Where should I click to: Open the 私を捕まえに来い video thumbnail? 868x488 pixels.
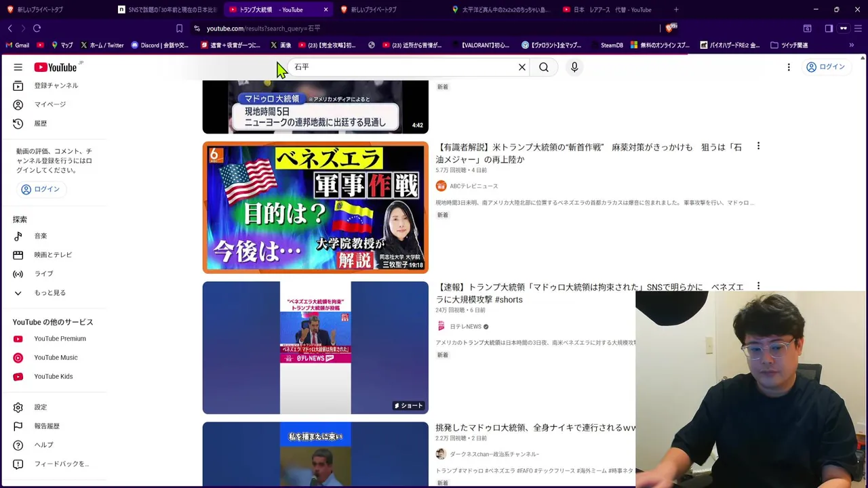pos(315,454)
